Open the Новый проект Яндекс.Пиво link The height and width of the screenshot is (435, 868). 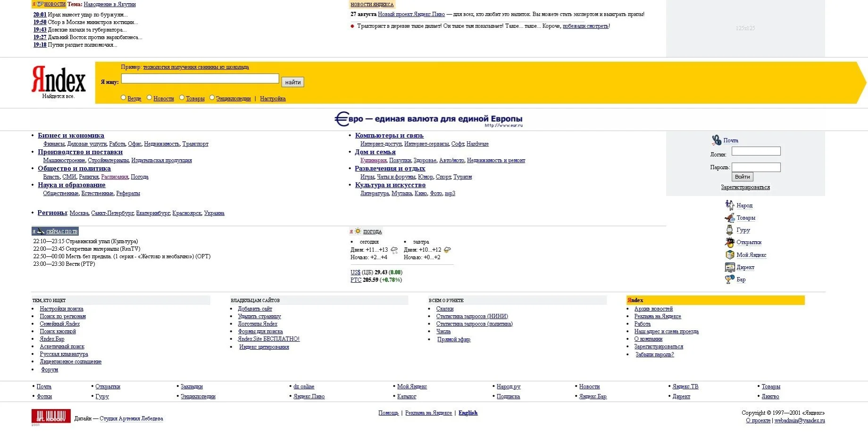pos(411,14)
